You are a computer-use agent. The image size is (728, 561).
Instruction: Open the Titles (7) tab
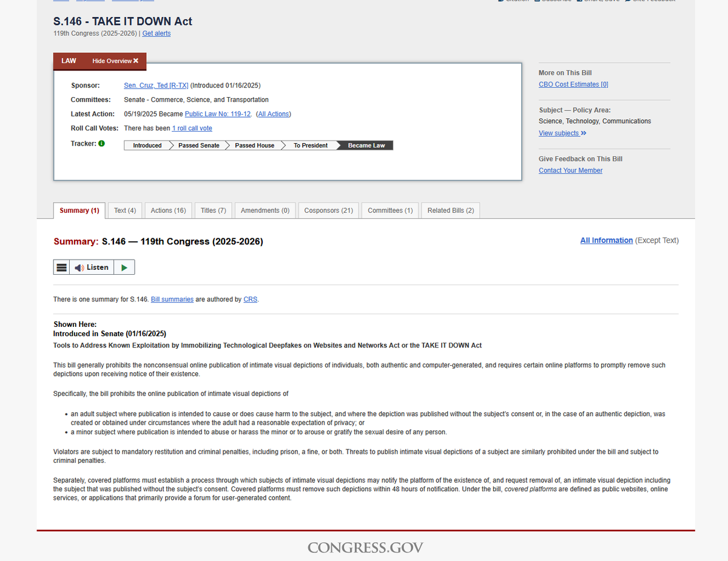click(213, 210)
